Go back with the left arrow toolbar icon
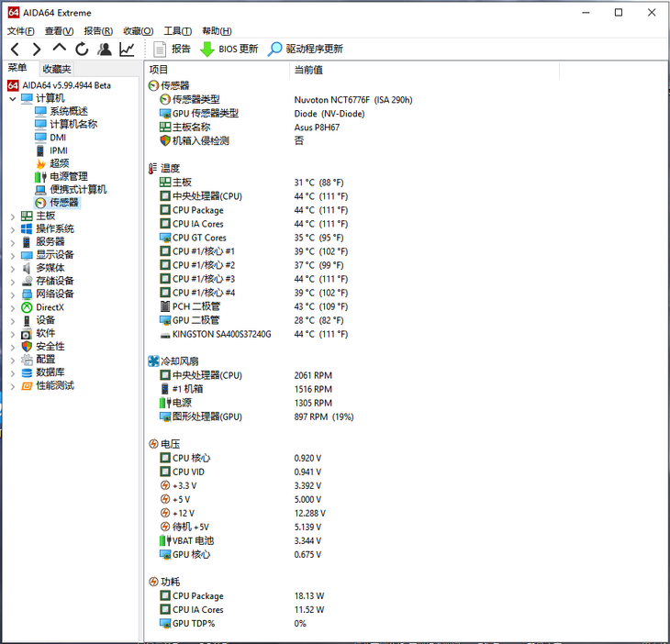The width and height of the screenshot is (670, 644). click(x=15, y=50)
